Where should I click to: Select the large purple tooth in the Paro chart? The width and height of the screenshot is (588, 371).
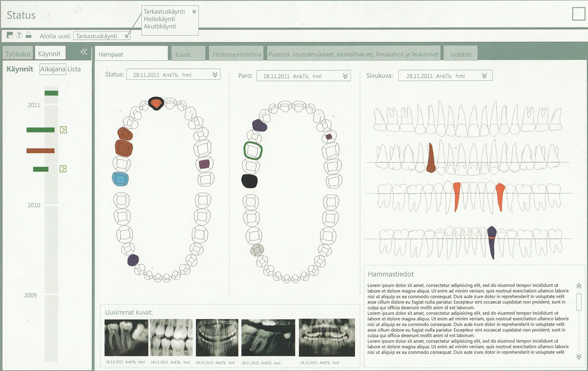(x=260, y=125)
